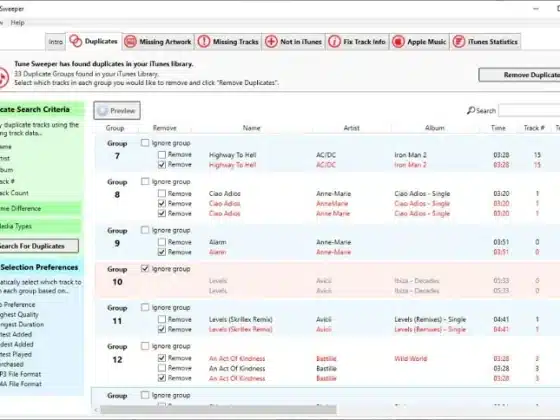Sort by the Album column header

435,128
